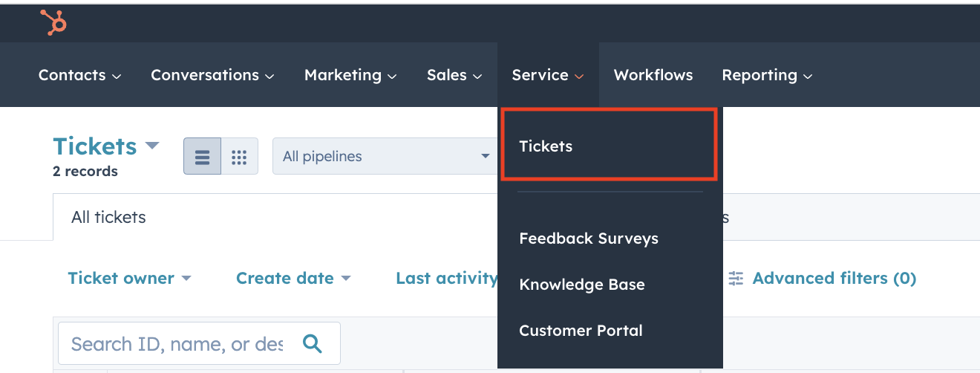Click the HubSpot sprocket logo

click(x=53, y=22)
